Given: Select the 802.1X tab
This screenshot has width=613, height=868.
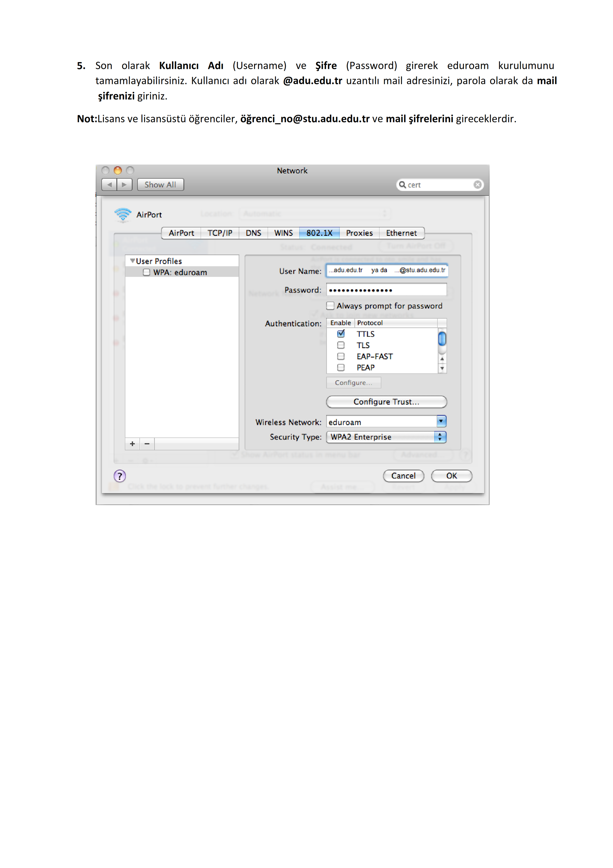Looking at the screenshot, I should 319,233.
